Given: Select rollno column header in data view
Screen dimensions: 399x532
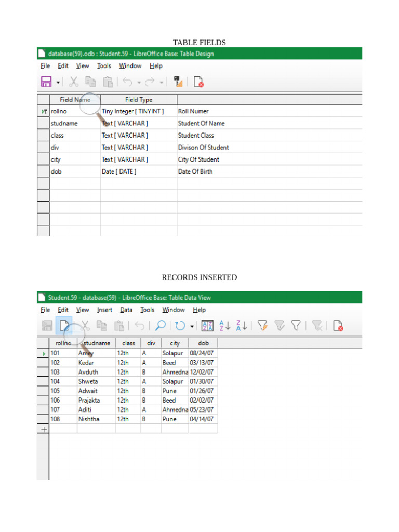Looking at the screenshot, I should pyautogui.click(x=63, y=343).
